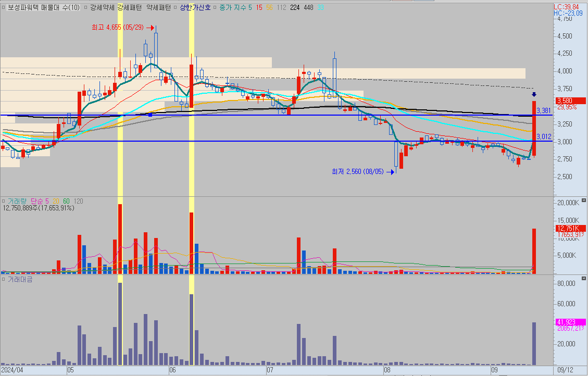Select the gray 112-period average label

click(282, 7)
